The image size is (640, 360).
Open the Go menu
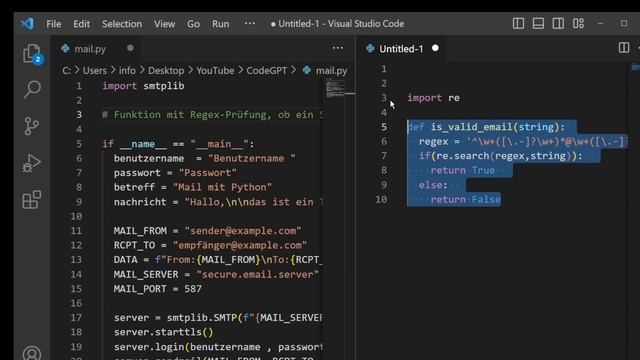(193, 24)
